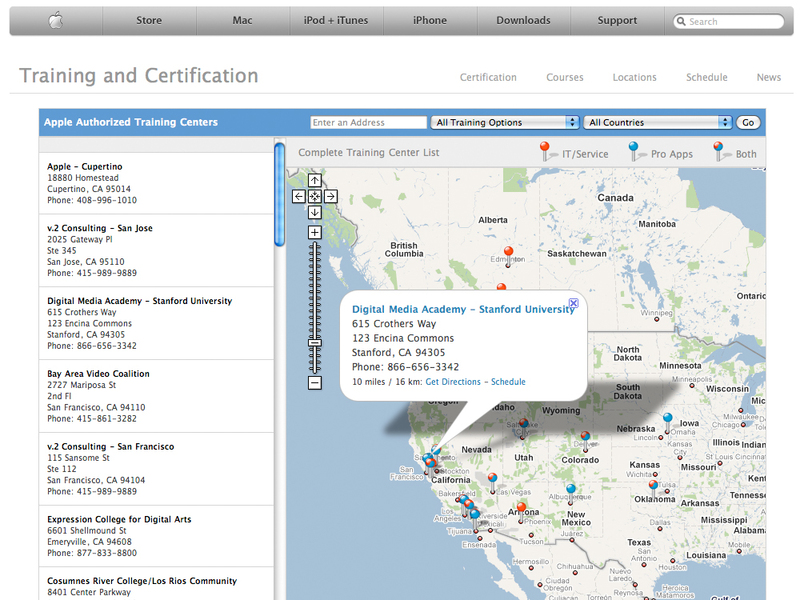Select Bay Area Video Coalition listing

[x=156, y=396]
